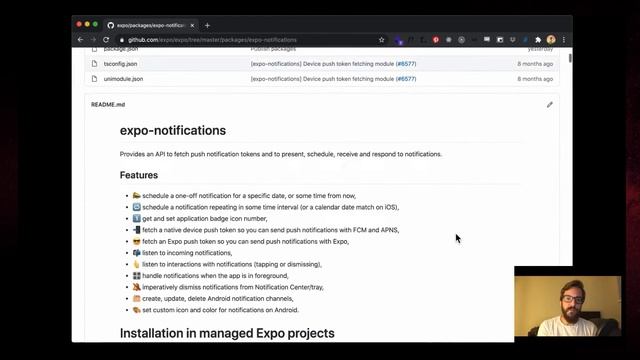Click the page vertical scrollbar thumb
This screenshot has width=640, height=360.
[x=570, y=58]
